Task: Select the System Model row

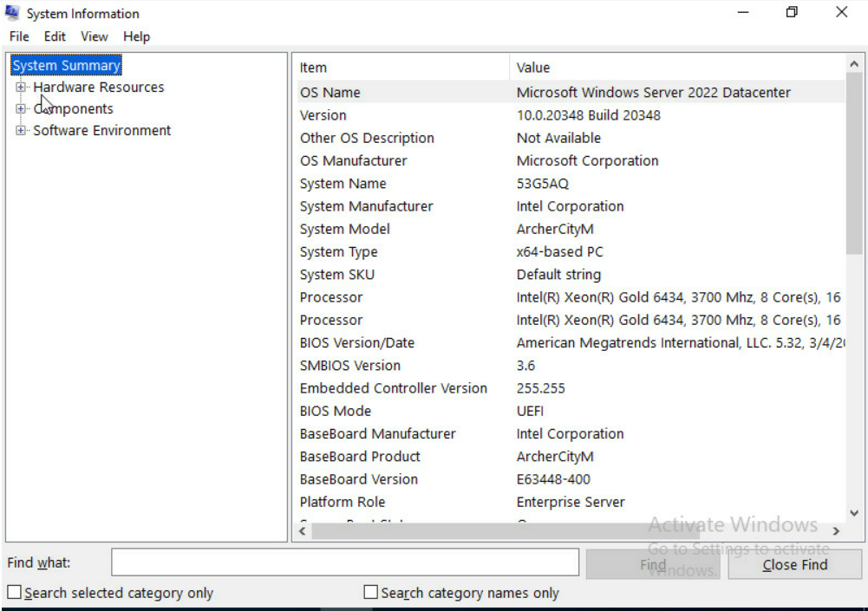Action: point(571,229)
